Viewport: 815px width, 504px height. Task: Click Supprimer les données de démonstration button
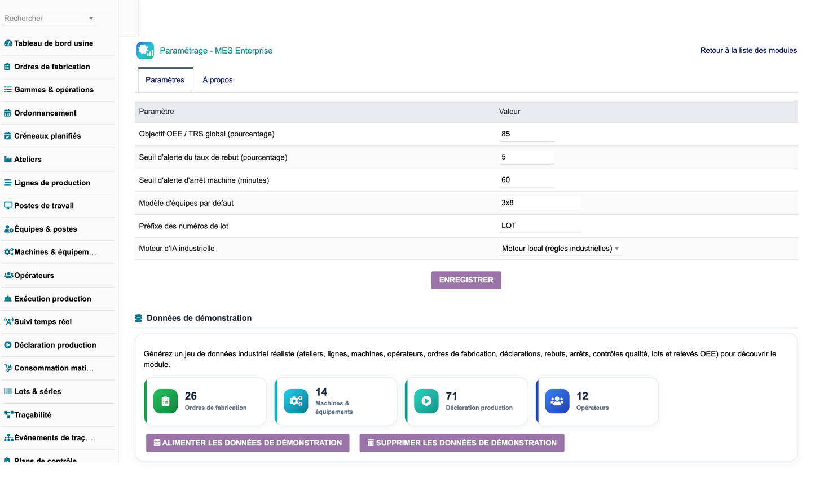click(462, 443)
